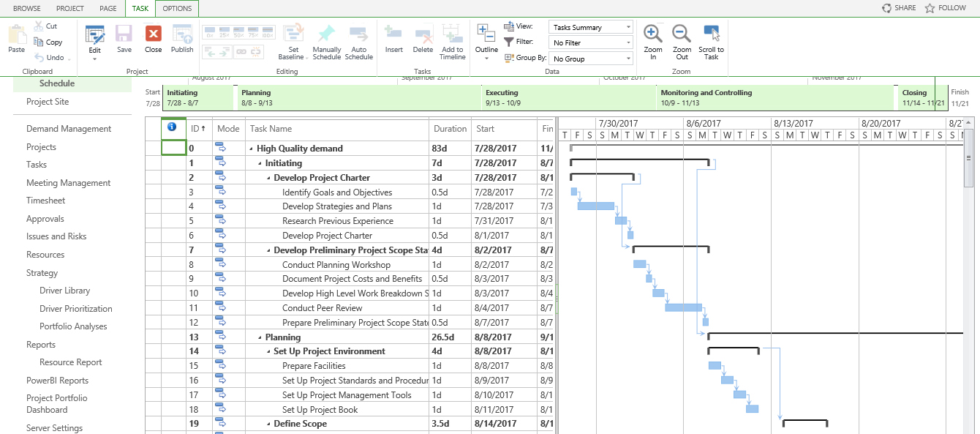This screenshot has height=434, width=980.
Task: Click the Develop Strategies and Plans Gantt bar
Action: (596, 206)
